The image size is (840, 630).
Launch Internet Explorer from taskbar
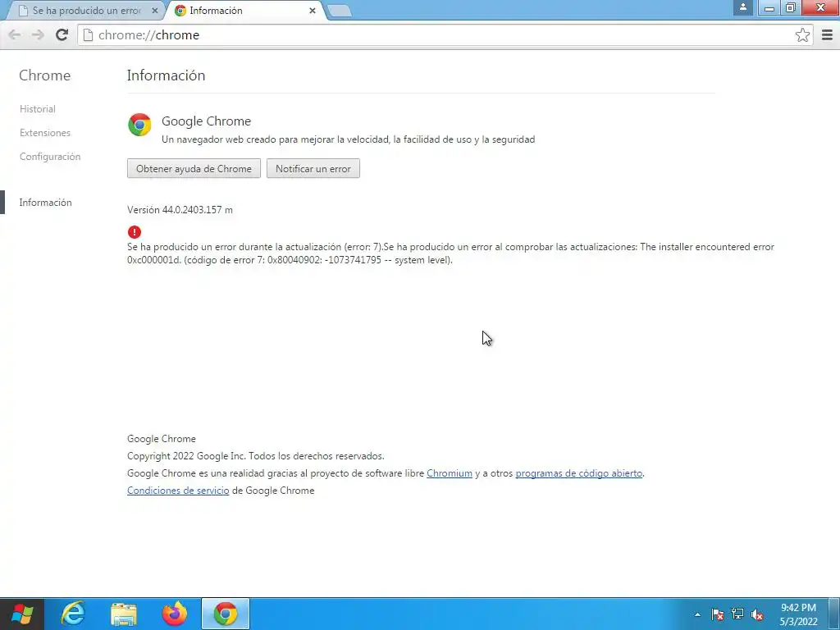pyautogui.click(x=73, y=614)
